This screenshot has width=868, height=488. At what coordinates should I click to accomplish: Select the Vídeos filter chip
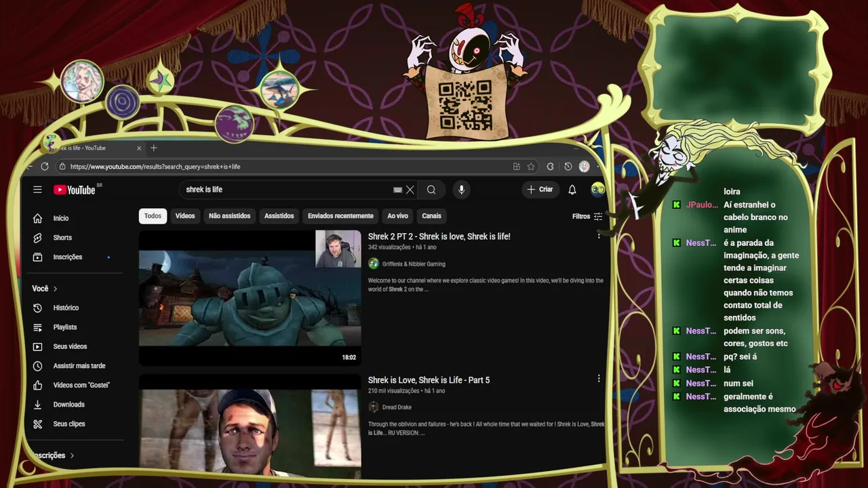pos(185,216)
